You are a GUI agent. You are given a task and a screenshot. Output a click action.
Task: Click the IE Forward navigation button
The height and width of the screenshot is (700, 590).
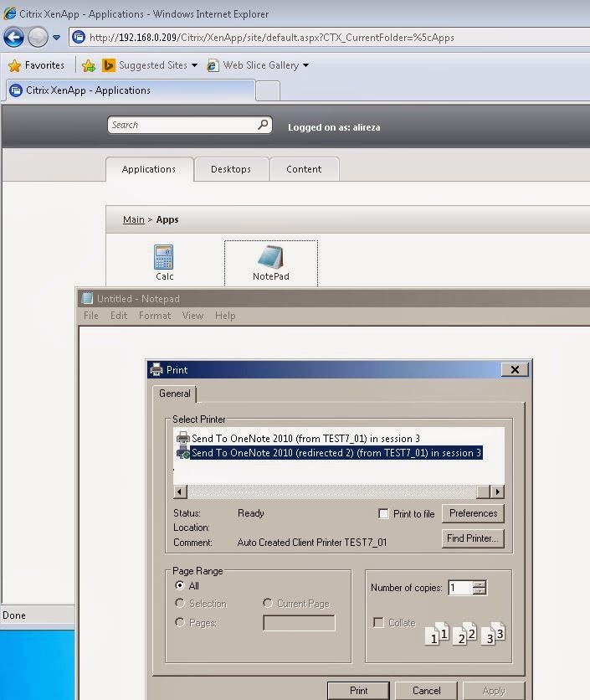pos(38,38)
